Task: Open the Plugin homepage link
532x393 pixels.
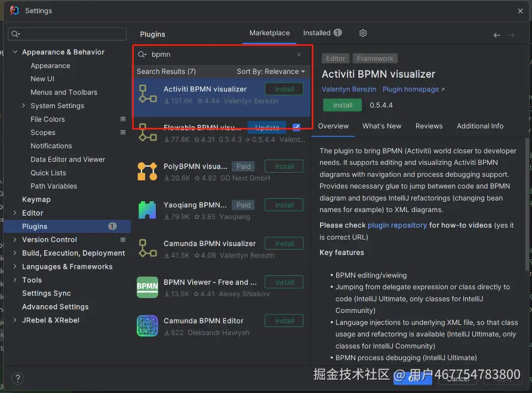Action: coord(413,89)
